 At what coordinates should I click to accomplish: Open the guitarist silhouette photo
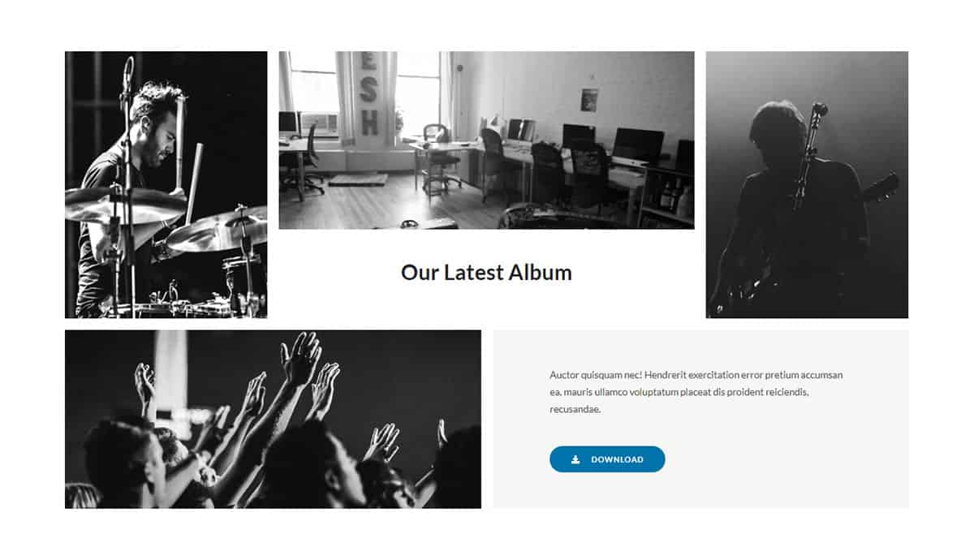click(807, 185)
